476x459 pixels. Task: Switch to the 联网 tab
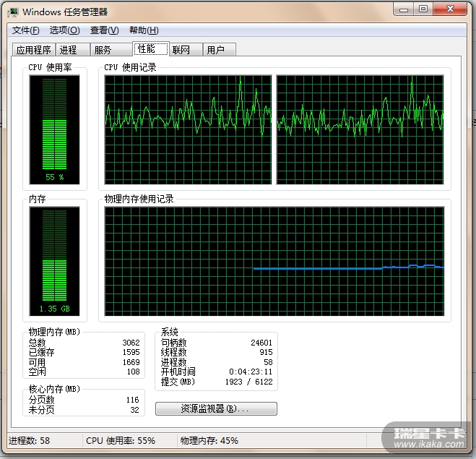pos(186,50)
